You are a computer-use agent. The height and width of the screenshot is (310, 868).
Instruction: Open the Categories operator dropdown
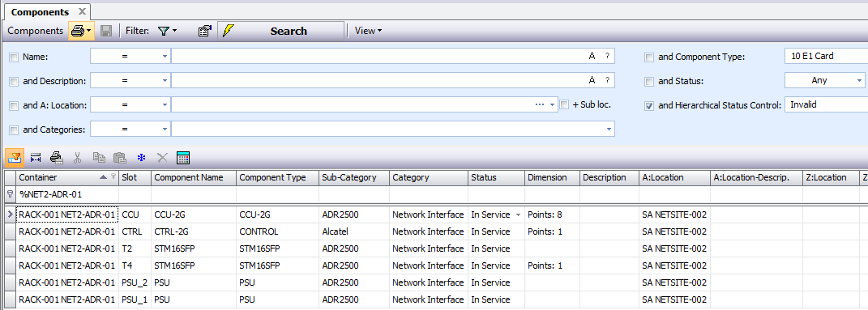coord(165,130)
